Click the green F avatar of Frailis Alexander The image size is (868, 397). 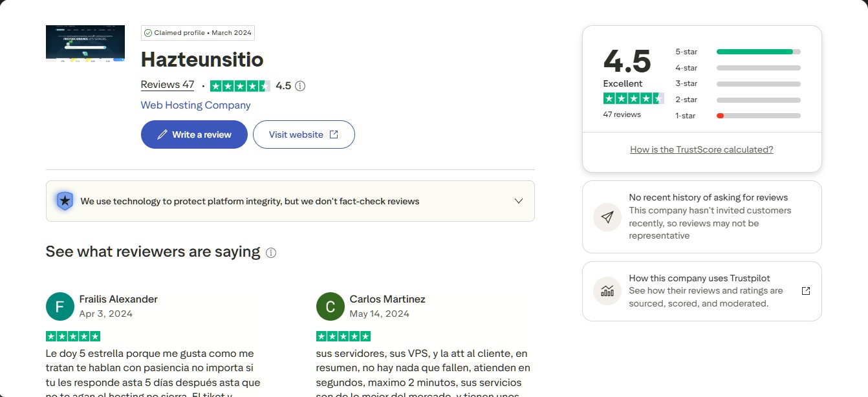coord(60,306)
